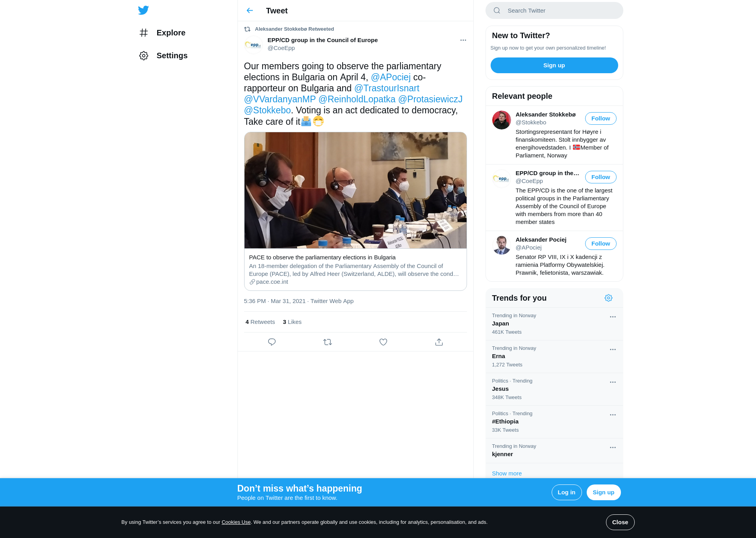Like the tweet with the heart icon
Screen dimensions: 756x538
[x=383, y=342]
